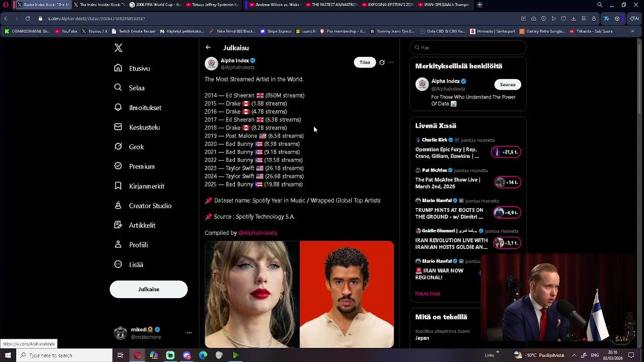The height and width of the screenshot is (362, 644).
Task: Click browser downloads icon
Action: coord(574,19)
